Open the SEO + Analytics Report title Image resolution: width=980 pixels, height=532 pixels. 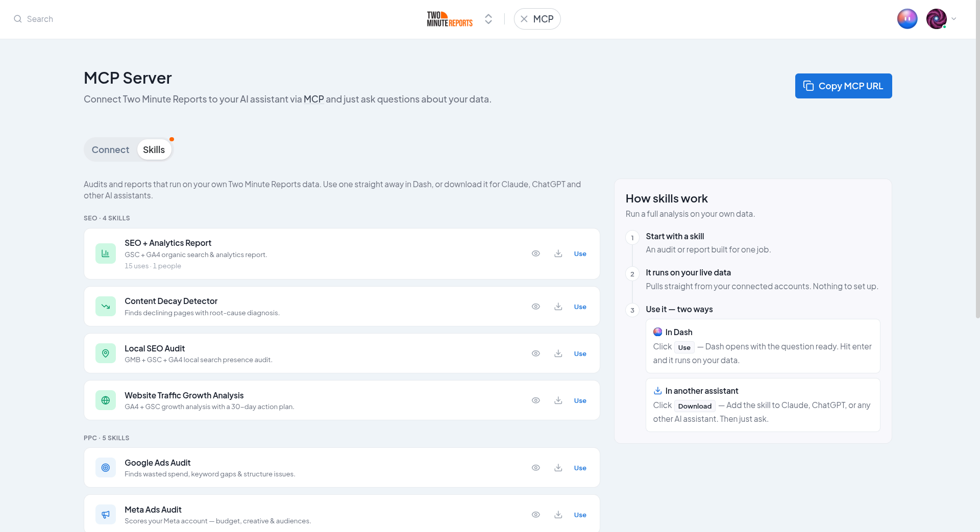coord(168,243)
